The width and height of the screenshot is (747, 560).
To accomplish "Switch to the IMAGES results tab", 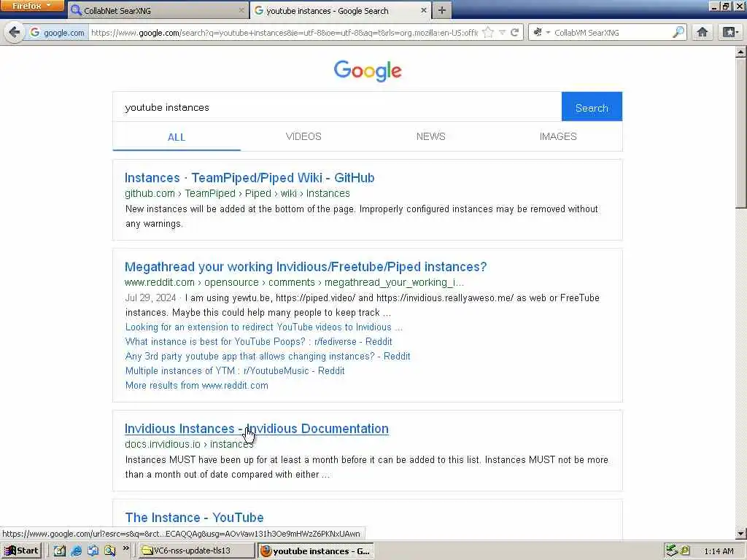I will 558,136.
